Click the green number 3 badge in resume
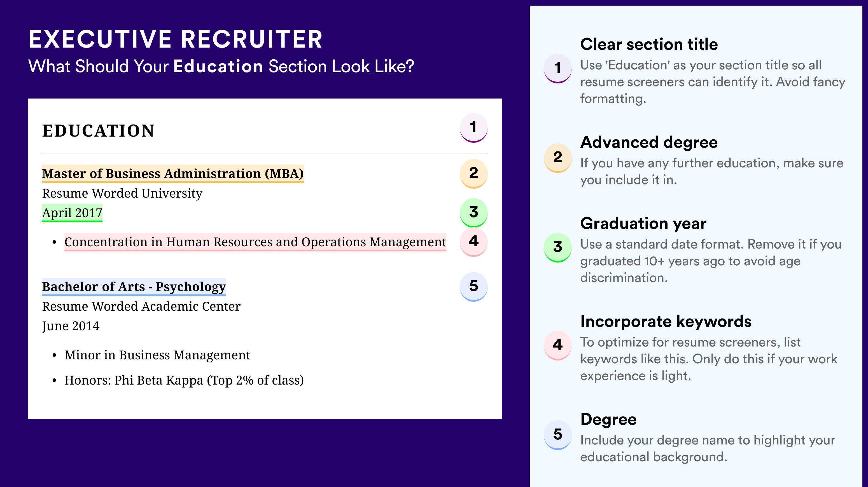The image size is (868, 487). [473, 212]
